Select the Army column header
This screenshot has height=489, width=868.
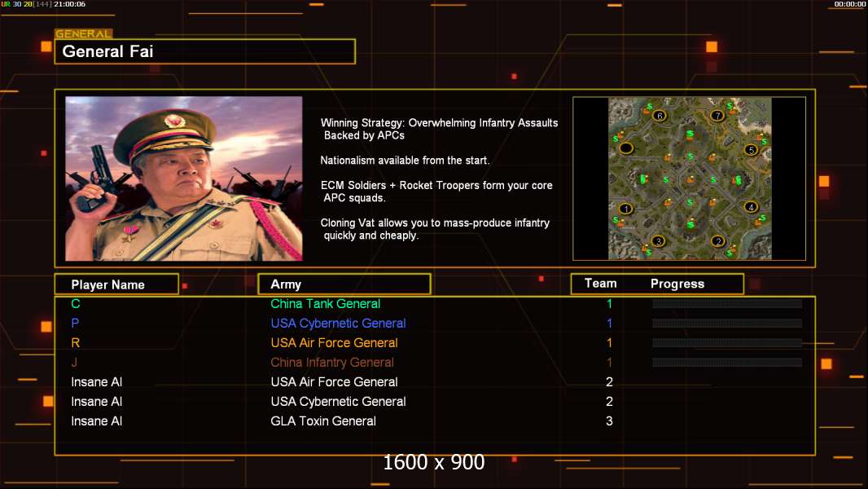point(344,284)
